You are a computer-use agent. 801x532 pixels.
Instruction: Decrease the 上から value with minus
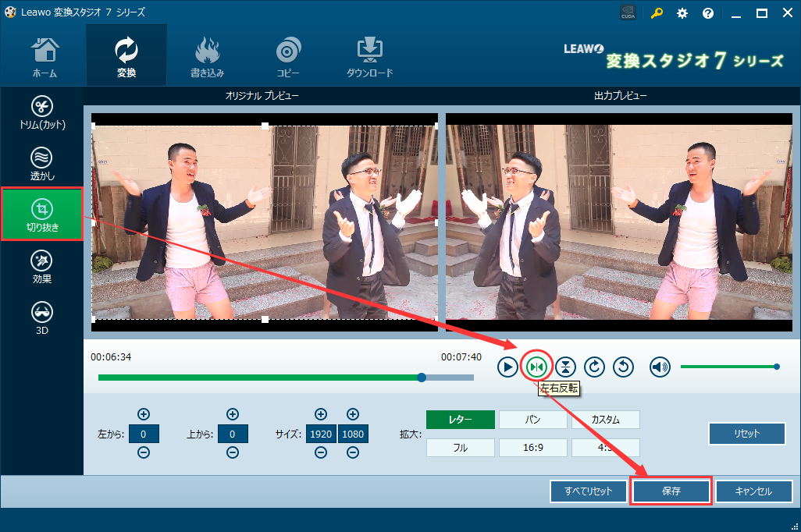click(232, 452)
